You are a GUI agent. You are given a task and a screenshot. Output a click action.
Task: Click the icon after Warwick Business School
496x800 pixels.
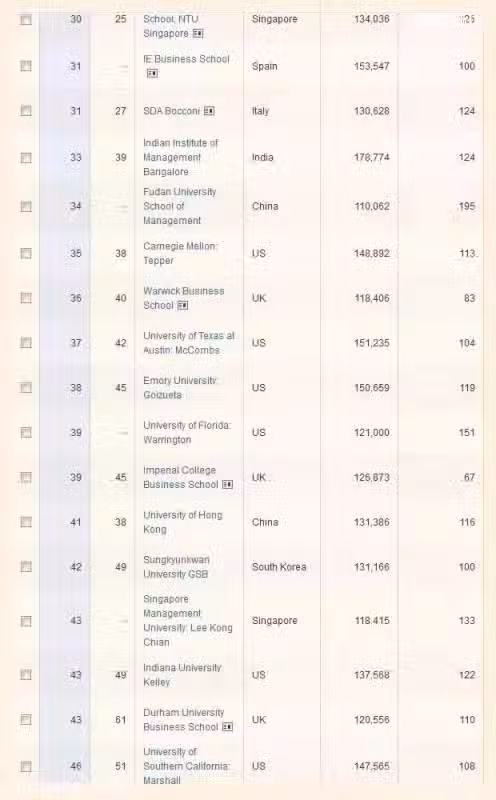(183, 305)
